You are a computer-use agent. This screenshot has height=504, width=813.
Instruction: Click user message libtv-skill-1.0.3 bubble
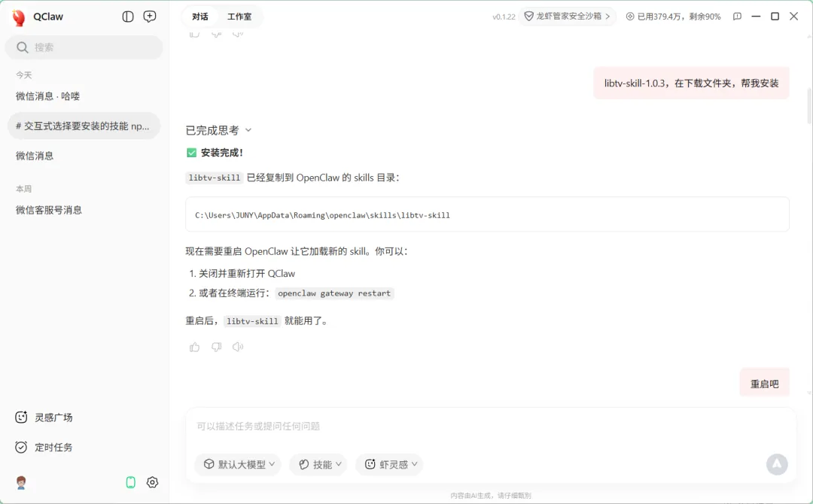point(691,83)
